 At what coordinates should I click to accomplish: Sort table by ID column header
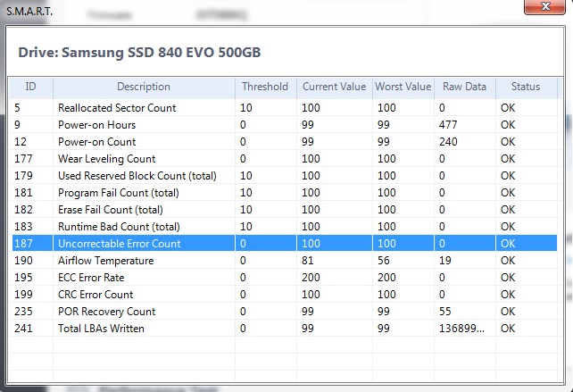coord(30,87)
